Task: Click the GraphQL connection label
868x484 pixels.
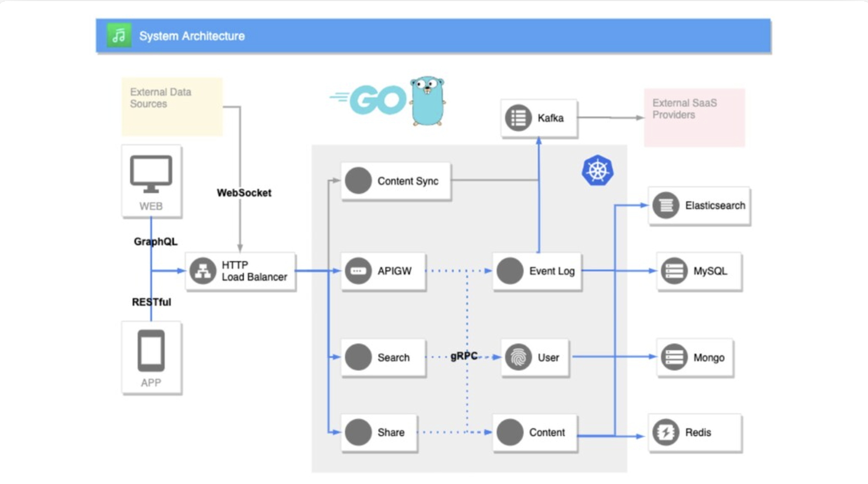Action: [x=156, y=241]
